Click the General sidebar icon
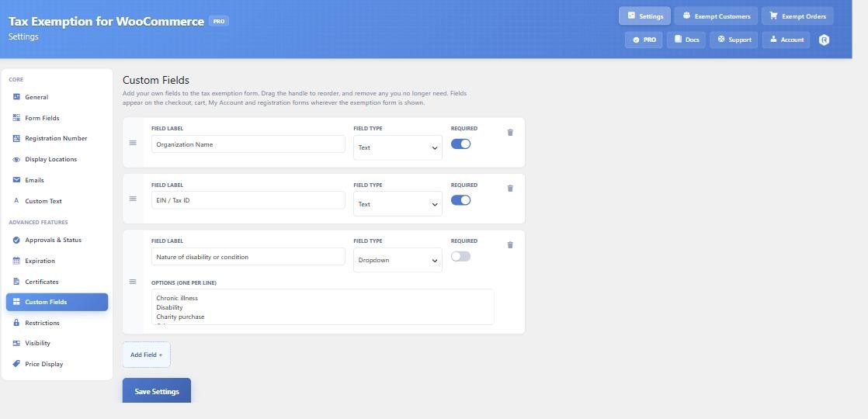Screen dimensions: 868x419 [x=16, y=97]
